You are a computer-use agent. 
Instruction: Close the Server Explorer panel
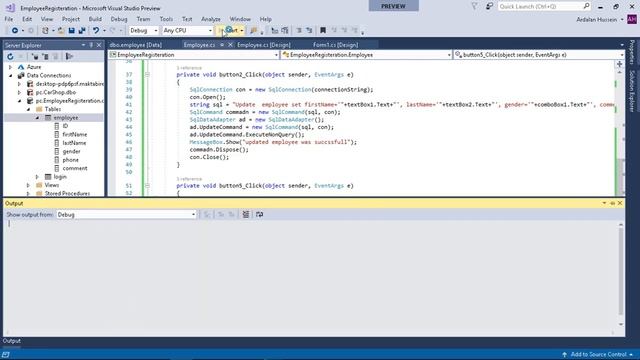(99, 45)
